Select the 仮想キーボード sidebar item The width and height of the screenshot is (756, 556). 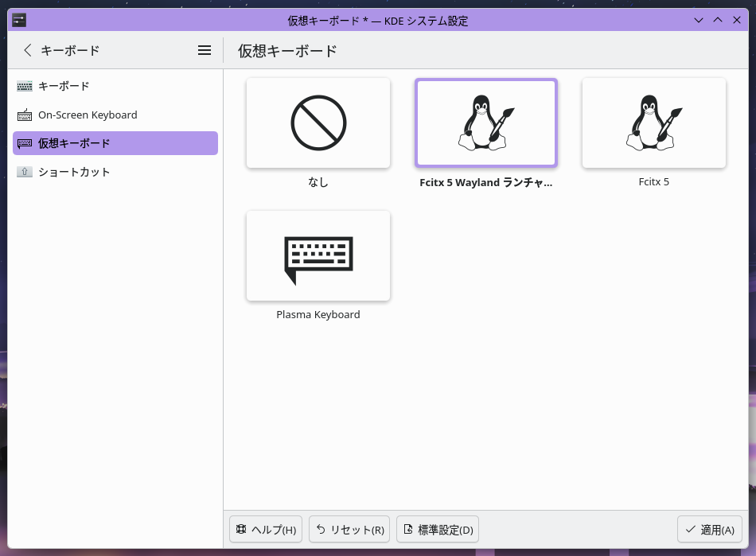click(x=74, y=143)
